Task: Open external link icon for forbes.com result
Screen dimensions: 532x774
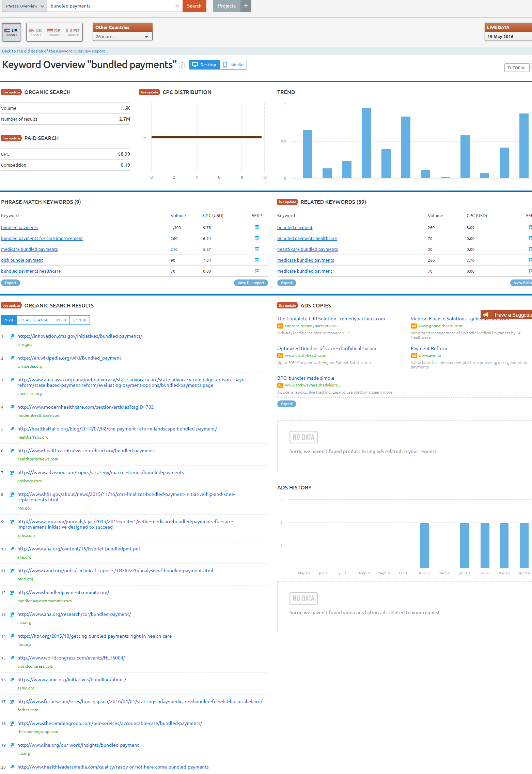Action: click(x=12, y=702)
